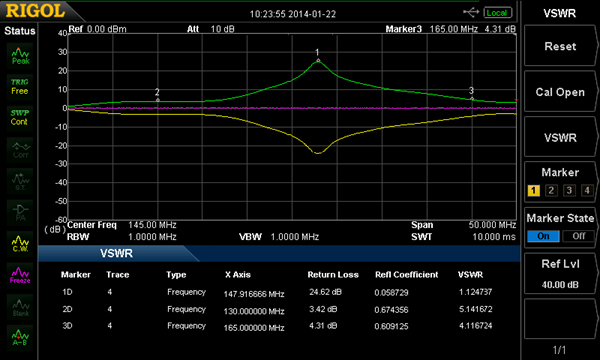Image resolution: width=600 pixels, height=360 pixels.
Task: Click the SWP Cont sweep icon
Action: tap(20, 117)
